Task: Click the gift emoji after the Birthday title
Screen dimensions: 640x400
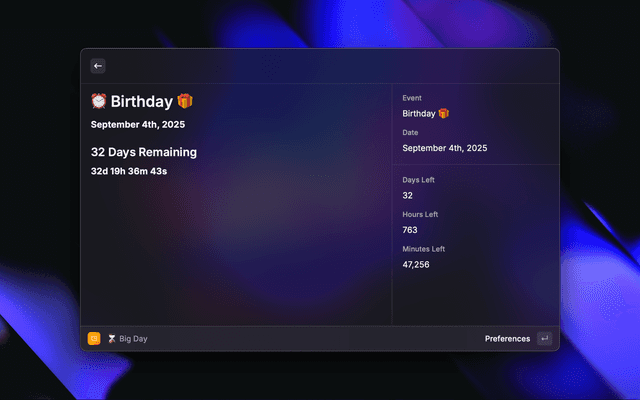Action: (184, 101)
